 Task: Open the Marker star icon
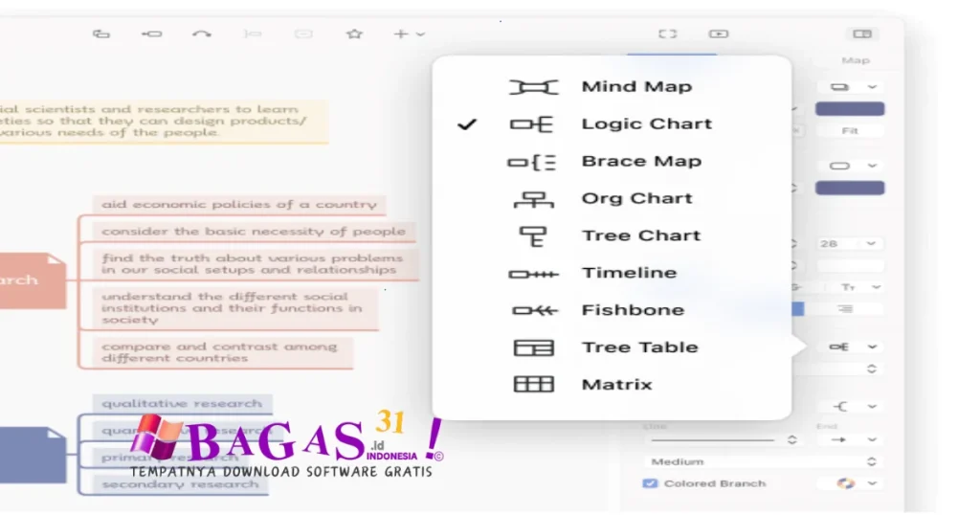[x=354, y=34]
